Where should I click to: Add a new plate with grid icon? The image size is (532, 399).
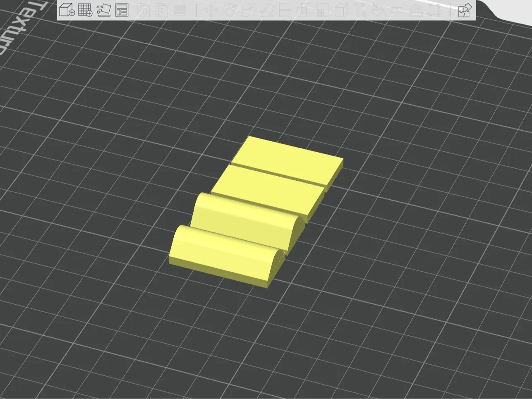click(x=85, y=10)
